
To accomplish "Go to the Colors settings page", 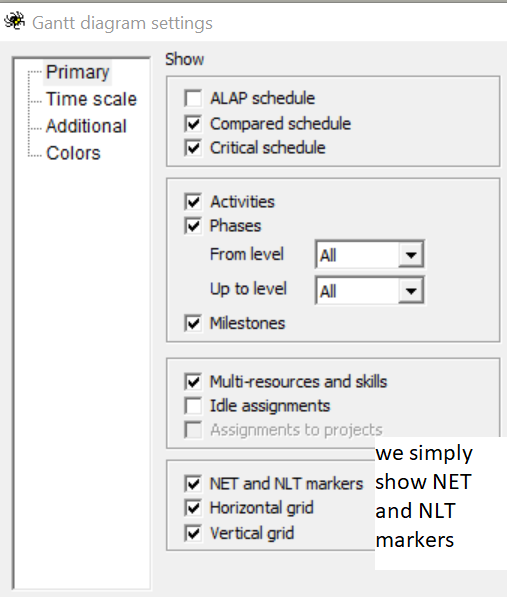I will (73, 153).
